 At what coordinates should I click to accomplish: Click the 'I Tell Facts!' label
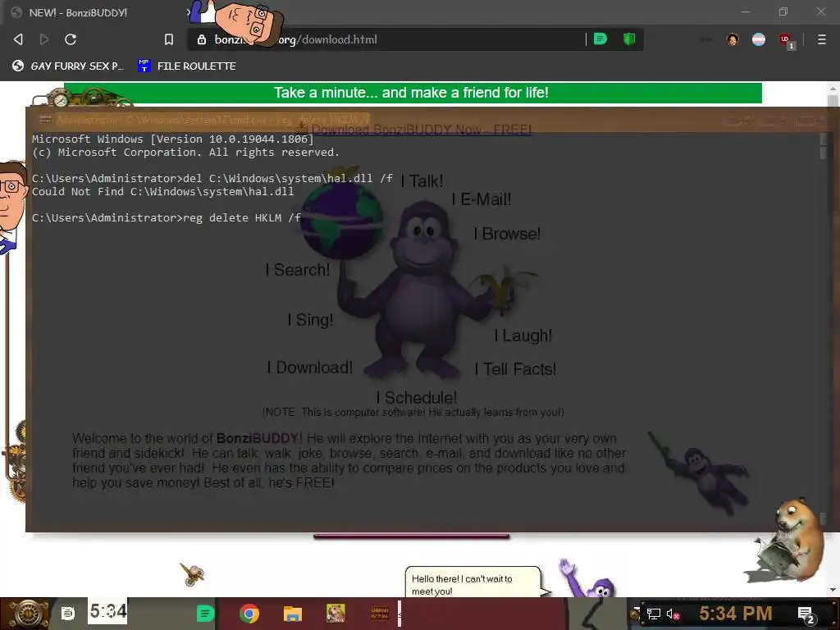[515, 369]
